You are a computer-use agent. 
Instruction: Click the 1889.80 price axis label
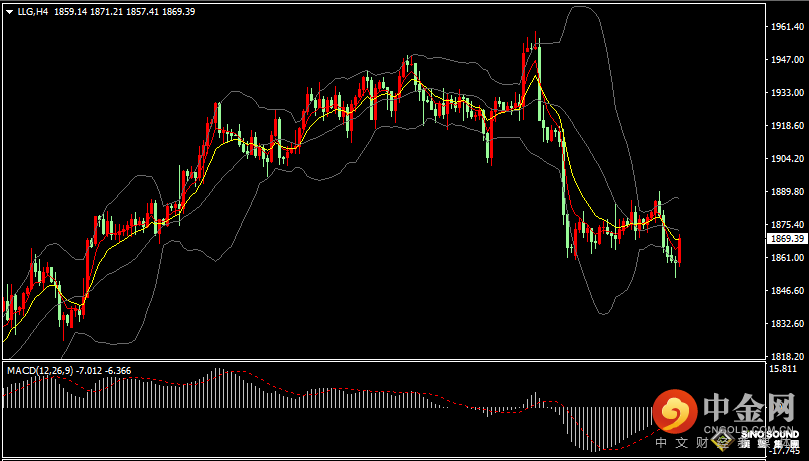787,192
